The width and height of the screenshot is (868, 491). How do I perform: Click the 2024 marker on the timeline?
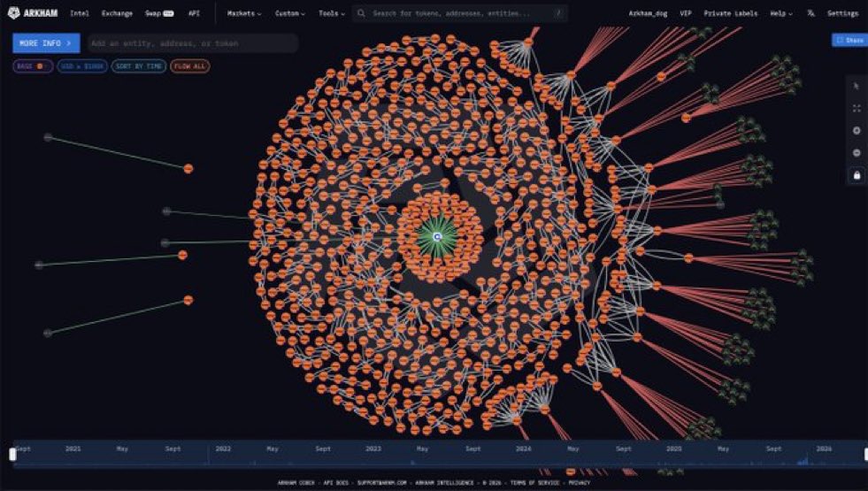(523, 449)
